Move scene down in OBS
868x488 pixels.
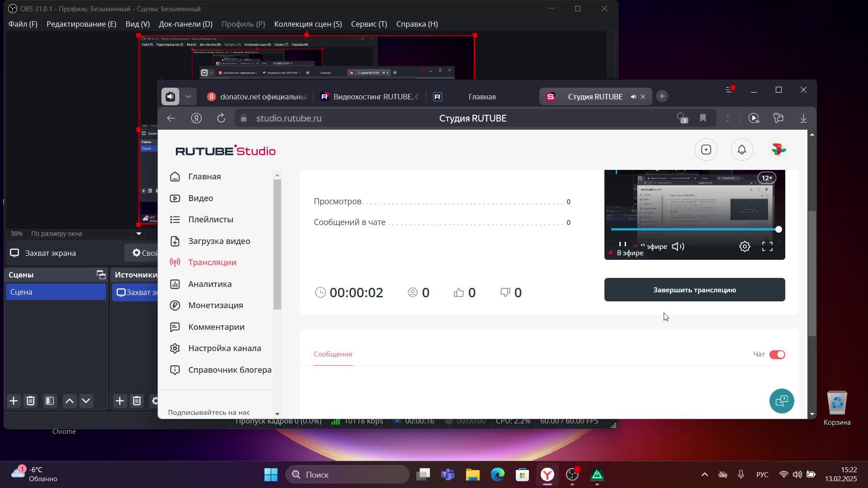[86, 401]
